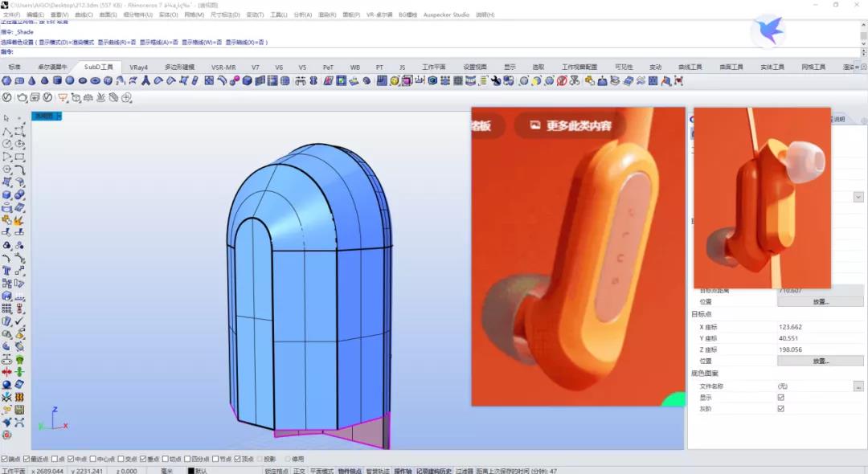This screenshot has width=868, height=474.
Task: Click the circled plus icon
Action: point(126,98)
